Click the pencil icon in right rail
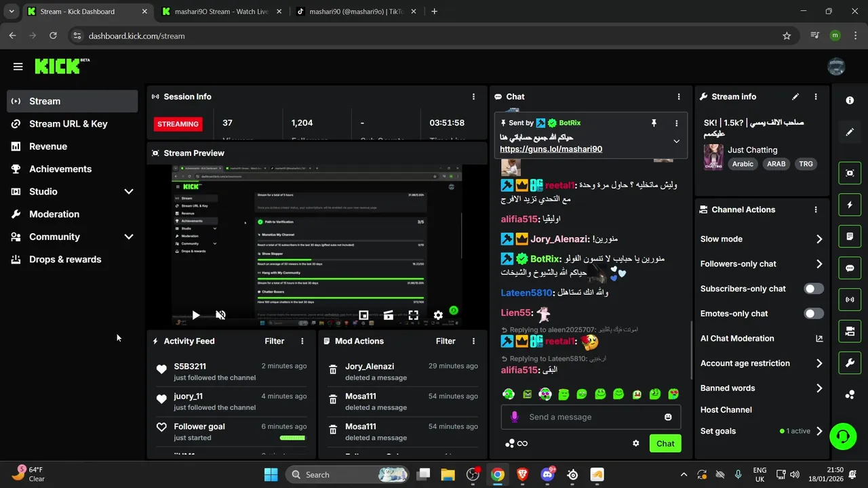868x488 pixels. point(850,132)
